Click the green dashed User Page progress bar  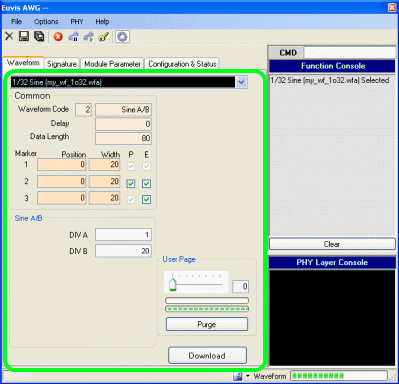tap(207, 309)
